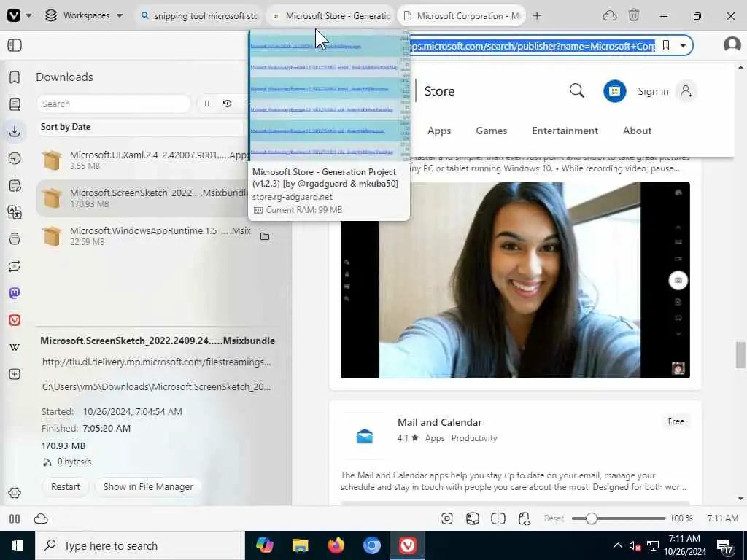Screen dimensions: 747x560
Task: Open the Bookmarks panel
Action: (15, 77)
